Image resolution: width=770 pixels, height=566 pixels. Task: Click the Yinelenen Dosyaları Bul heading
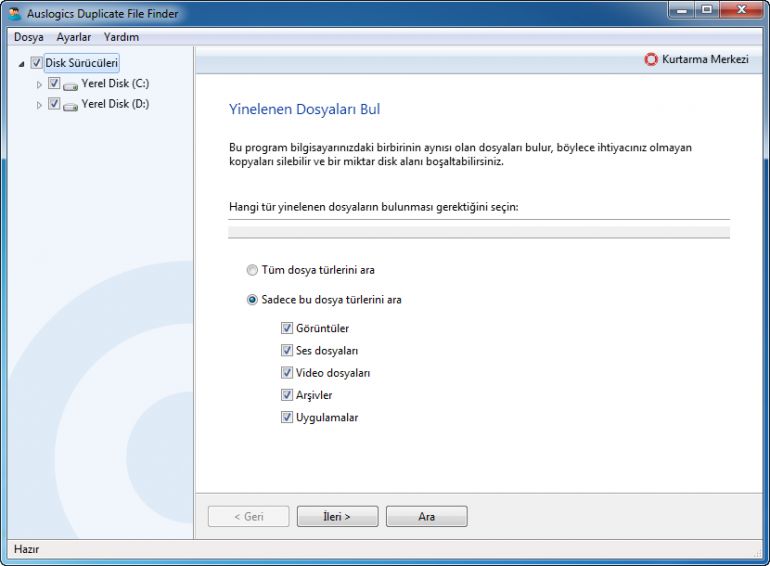pyautogui.click(x=304, y=109)
